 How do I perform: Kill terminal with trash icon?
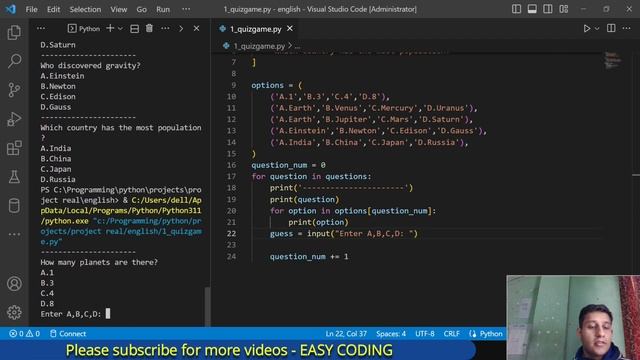pos(149,28)
